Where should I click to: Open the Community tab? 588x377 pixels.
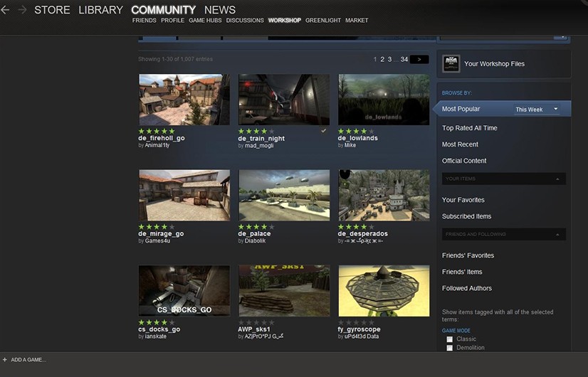pyautogui.click(x=164, y=10)
